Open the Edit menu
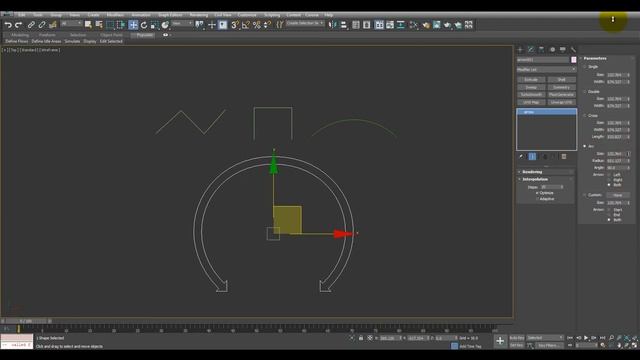Screen dimensions: 640x360 point(22,15)
